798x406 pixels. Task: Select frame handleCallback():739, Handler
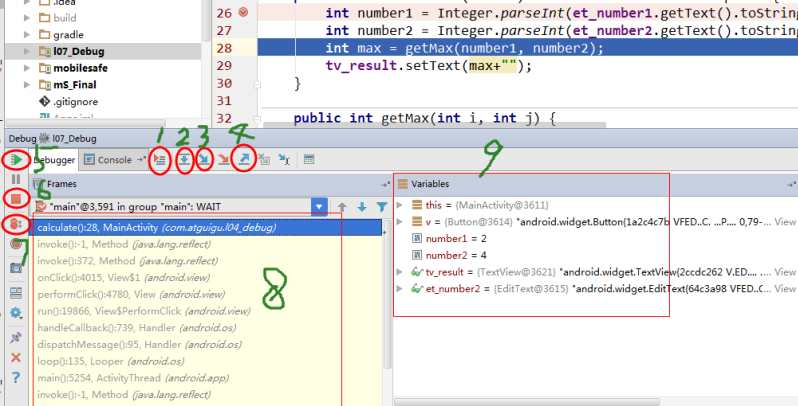[208, 328]
